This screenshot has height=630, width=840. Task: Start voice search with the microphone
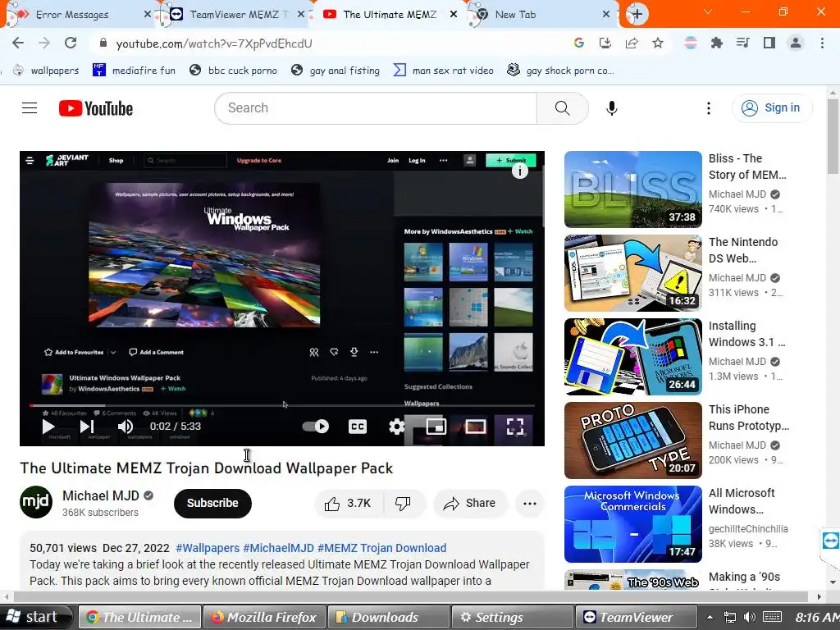(611, 108)
